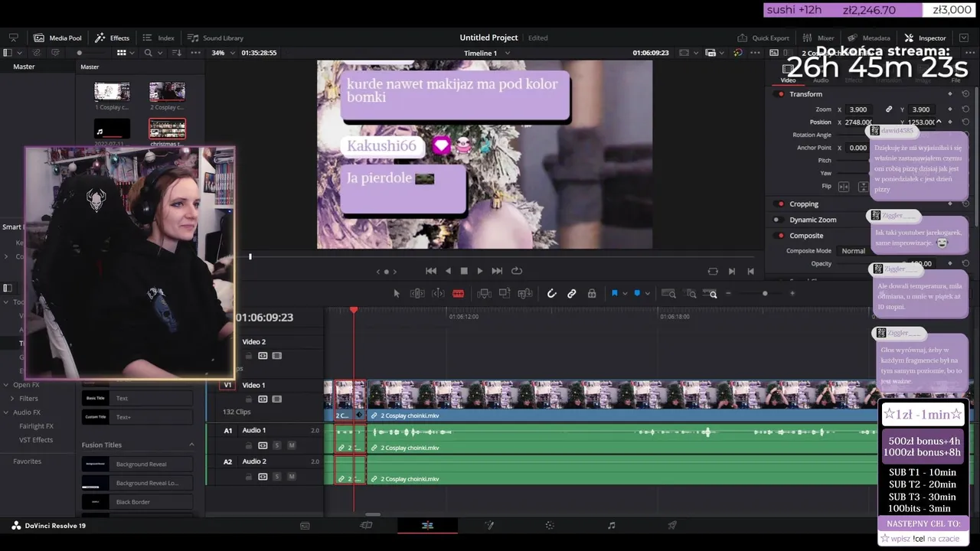Expand the Composite section header
The image size is (980, 551).
tap(806, 236)
